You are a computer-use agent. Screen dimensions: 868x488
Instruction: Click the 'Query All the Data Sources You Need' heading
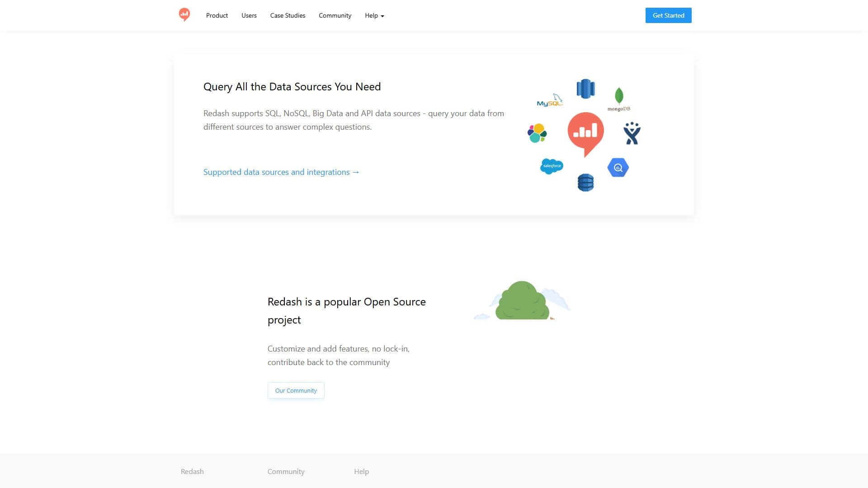(x=292, y=87)
